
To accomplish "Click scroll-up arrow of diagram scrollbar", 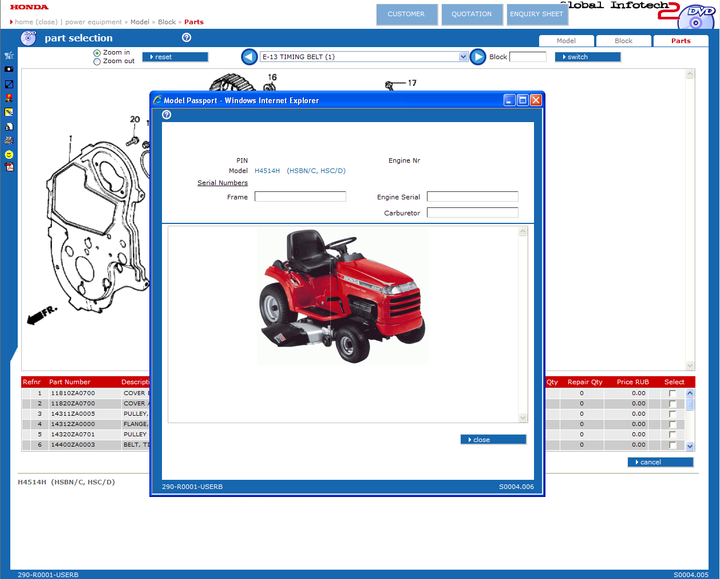I will coord(690,74).
